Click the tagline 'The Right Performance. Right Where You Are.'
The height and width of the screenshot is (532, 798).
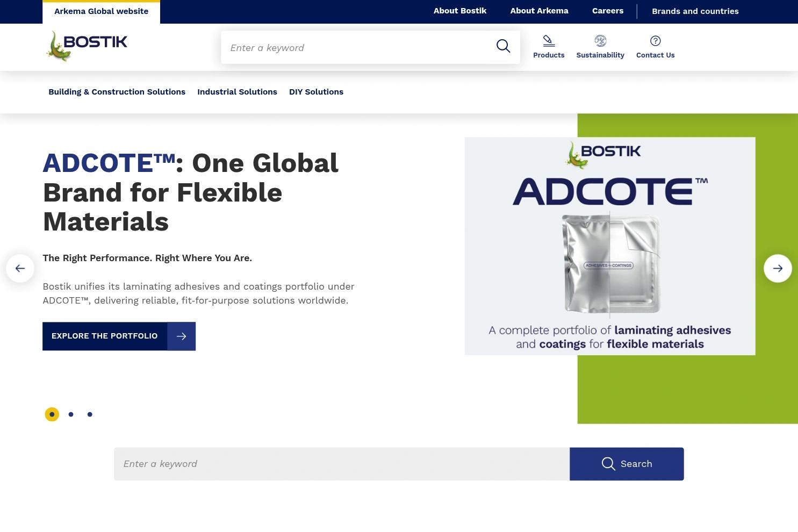click(147, 258)
